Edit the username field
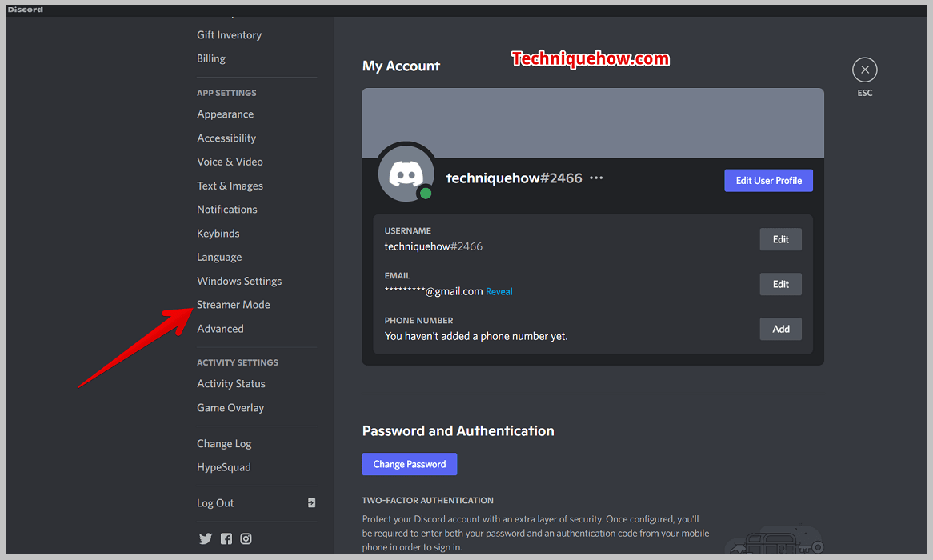 click(781, 239)
